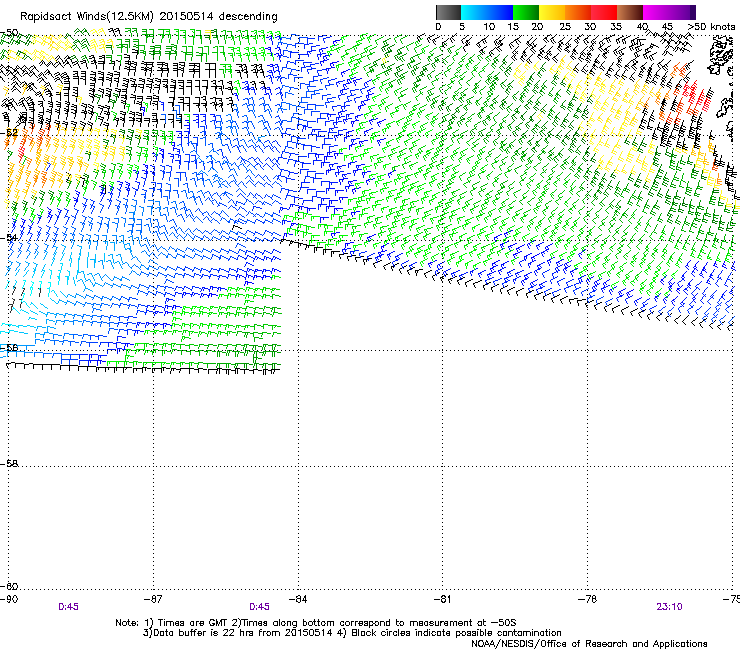Click the "Rapidscat Winds(12.5KM) 20150514 descending" title
The width and height of the screenshot is (740, 650).
click(x=149, y=17)
